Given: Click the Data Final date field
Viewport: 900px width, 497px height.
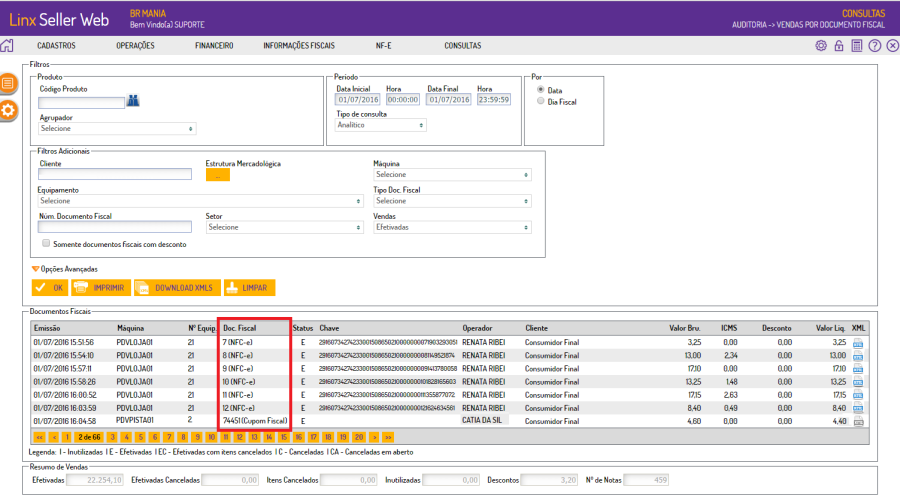Looking at the screenshot, I should click(449, 100).
